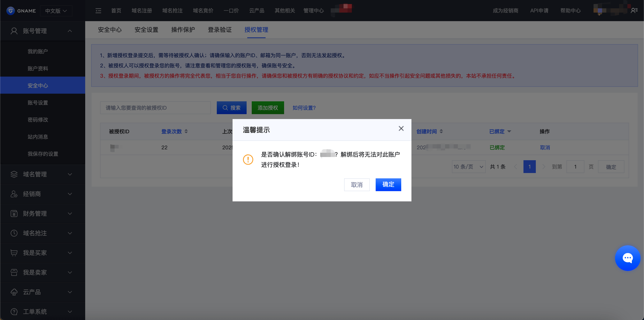
Task: Sort by 登录次数 column arrows
Action: tap(186, 131)
